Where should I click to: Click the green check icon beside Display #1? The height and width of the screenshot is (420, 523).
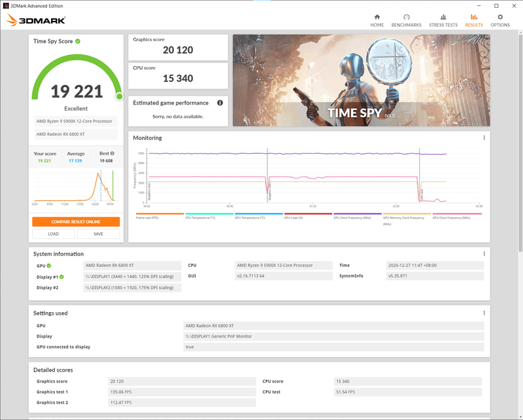coord(61,277)
